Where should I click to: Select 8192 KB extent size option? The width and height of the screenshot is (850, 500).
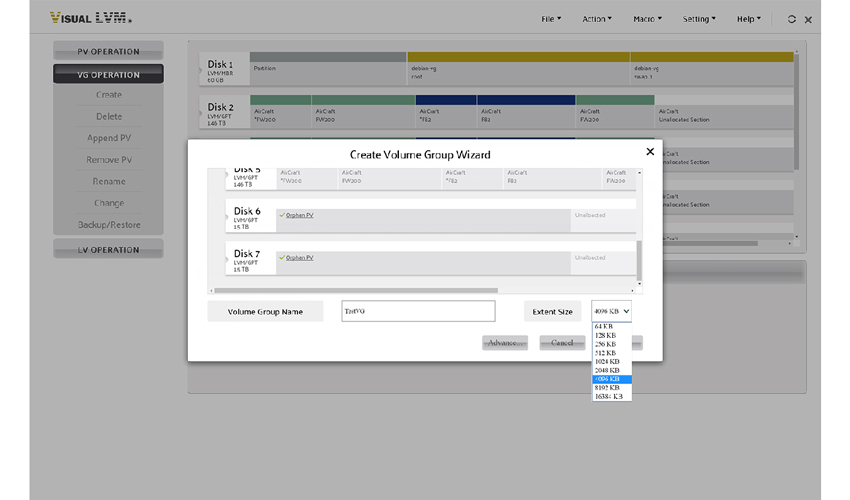coord(610,388)
